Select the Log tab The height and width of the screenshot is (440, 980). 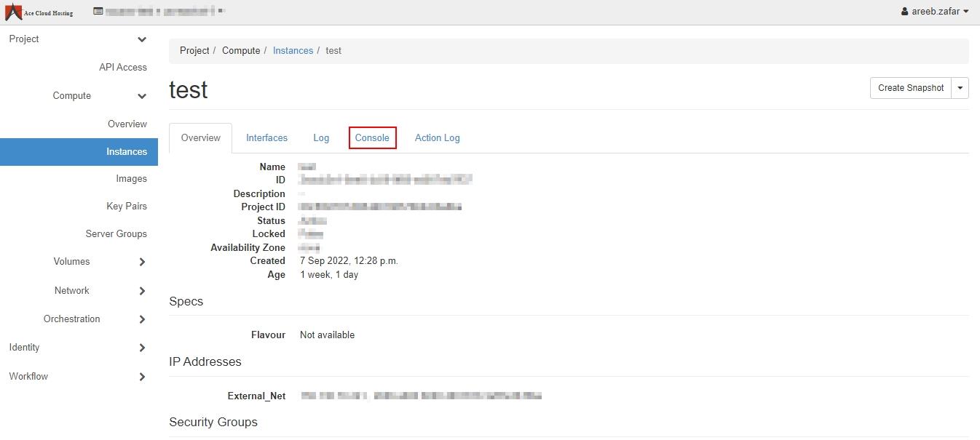click(x=321, y=138)
